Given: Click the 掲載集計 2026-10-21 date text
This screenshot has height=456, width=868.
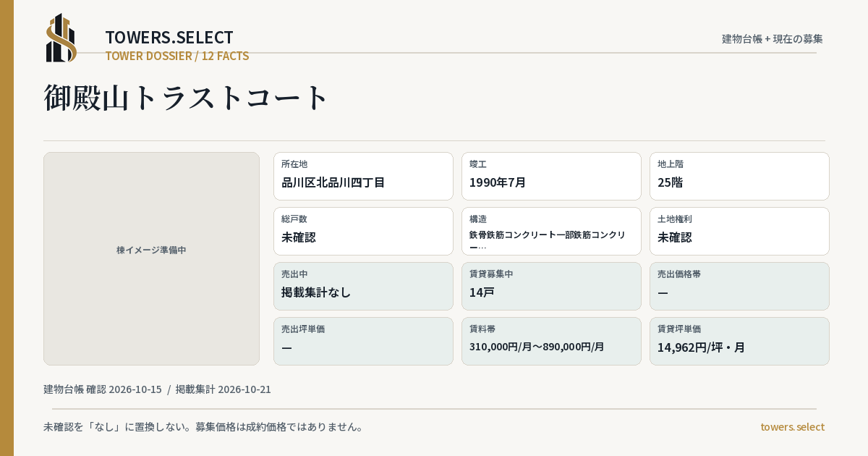Looking at the screenshot, I should click(x=224, y=389).
